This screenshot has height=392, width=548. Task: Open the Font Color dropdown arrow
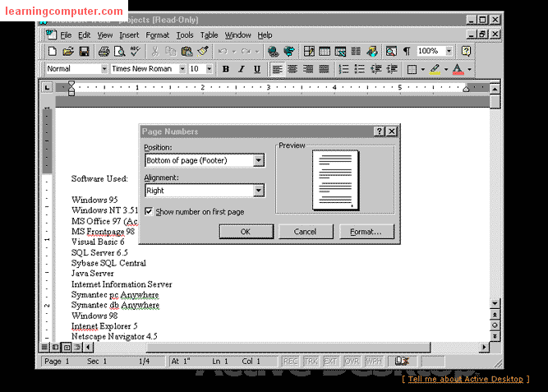pyautogui.click(x=469, y=69)
